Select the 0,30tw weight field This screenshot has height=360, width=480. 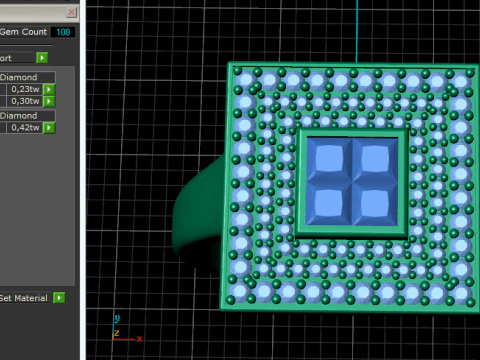point(25,101)
